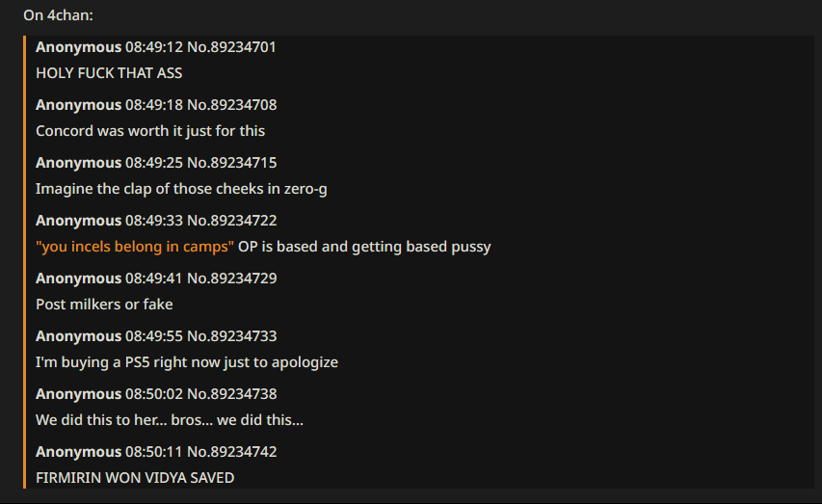
Task: Click the 'zero-g' message line
Action: point(181,189)
